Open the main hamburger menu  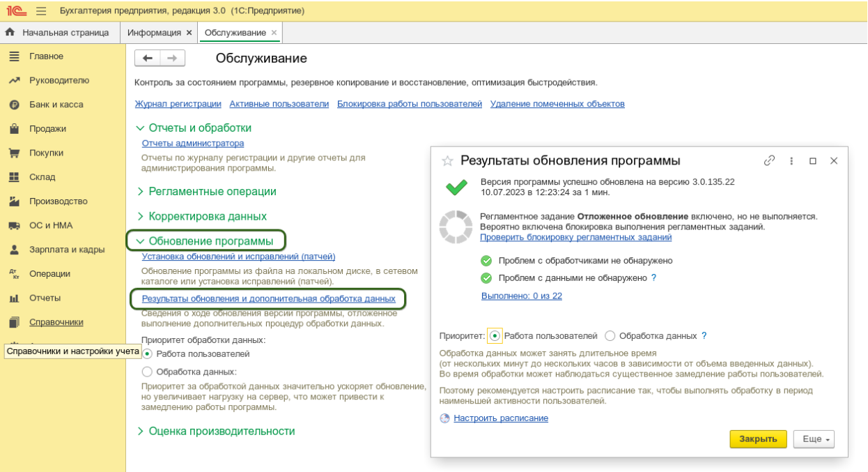[41, 11]
